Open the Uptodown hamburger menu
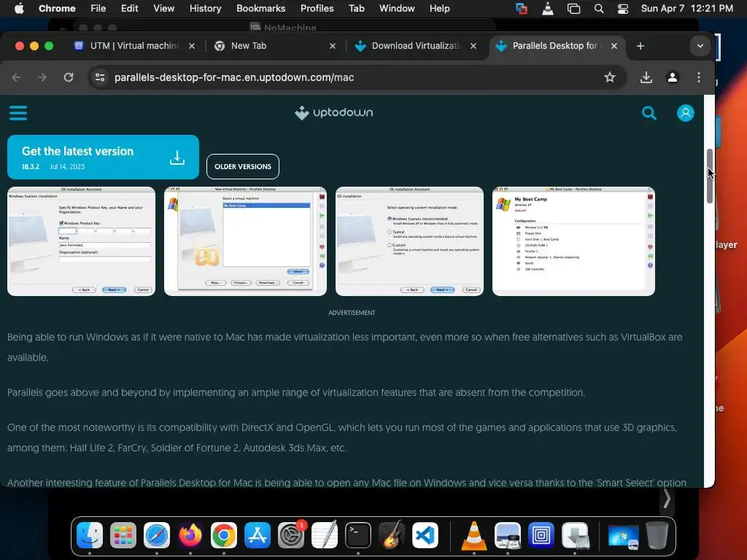747x560 pixels. pyautogui.click(x=18, y=113)
